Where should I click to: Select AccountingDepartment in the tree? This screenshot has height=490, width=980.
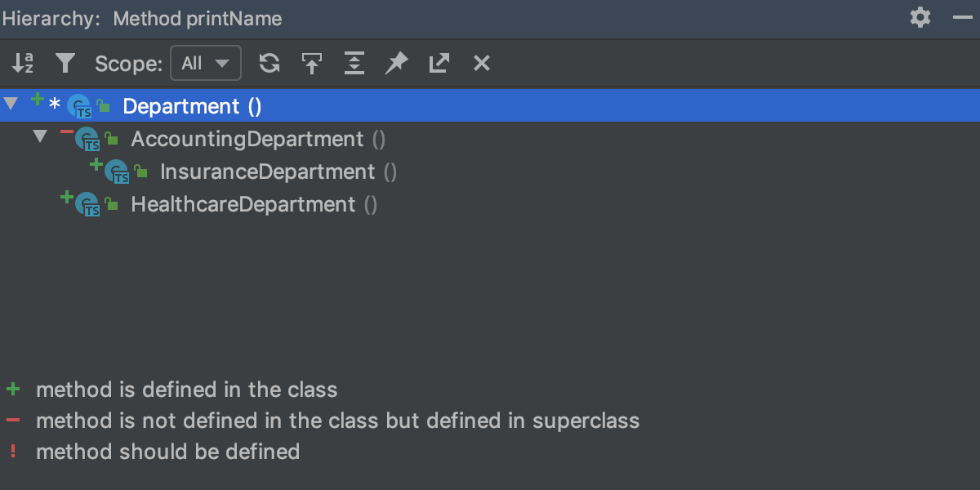(x=247, y=139)
